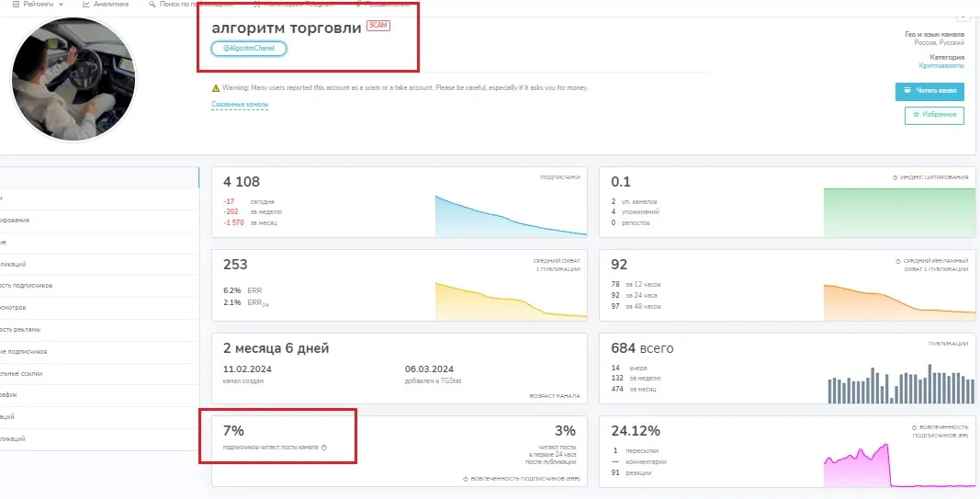This screenshot has height=499, width=980.
Task: Open the Аналитика menu item
Action: 106,5
